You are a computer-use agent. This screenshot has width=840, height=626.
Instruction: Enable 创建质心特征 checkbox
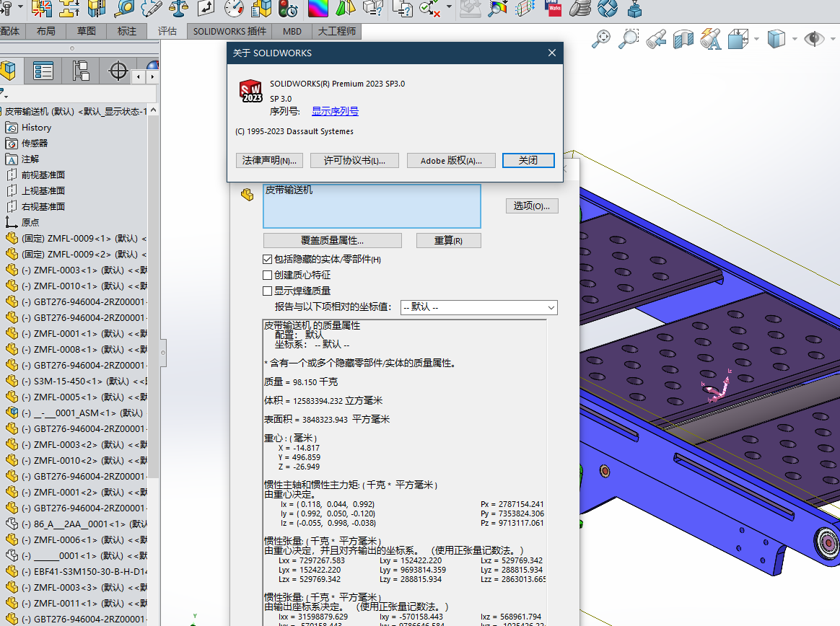coord(267,275)
